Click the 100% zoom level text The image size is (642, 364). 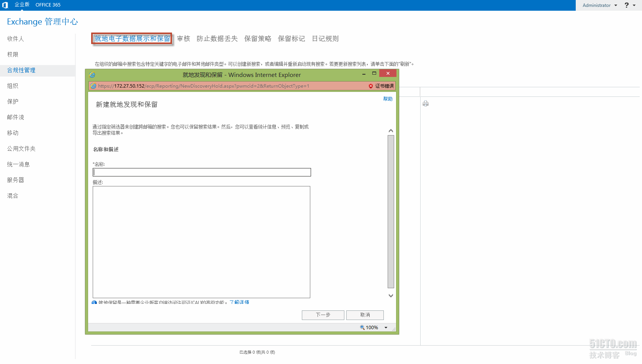[x=372, y=328]
